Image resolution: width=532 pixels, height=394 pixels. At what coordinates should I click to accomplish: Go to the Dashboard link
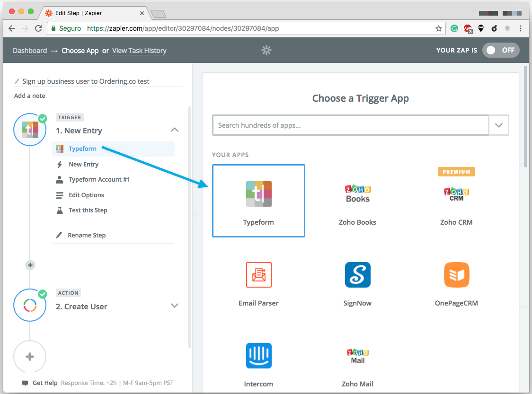pos(30,51)
